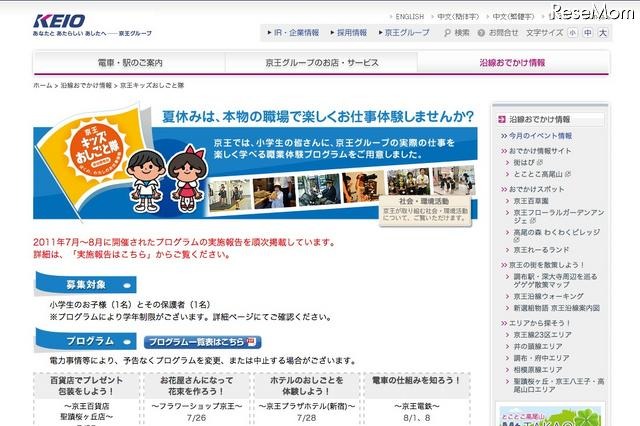This screenshot has width=640, height=426.
Task: Click 京王キッズおしごと隊 flag logo
Action: [x=95, y=149]
